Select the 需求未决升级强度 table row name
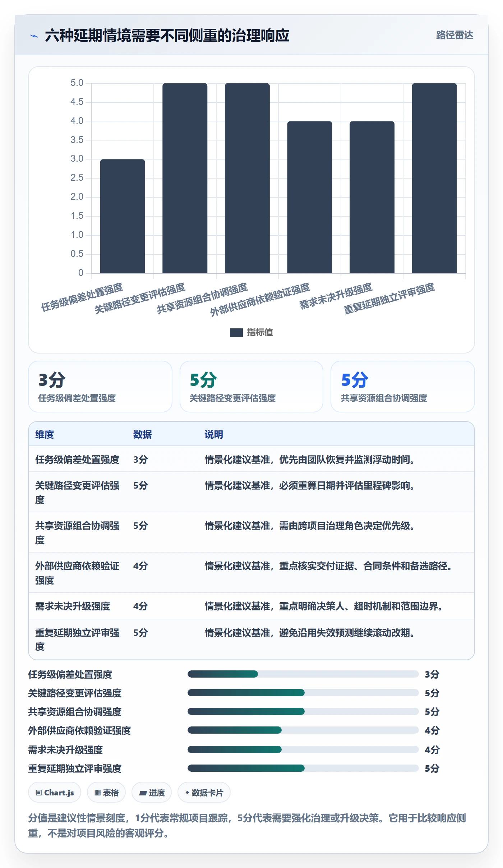The image size is (503, 868). (x=73, y=606)
